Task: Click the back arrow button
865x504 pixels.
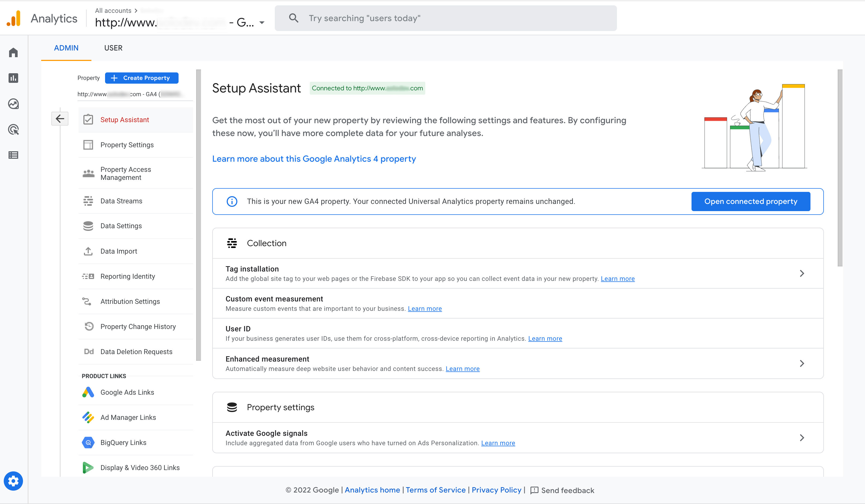Action: pos(60,119)
